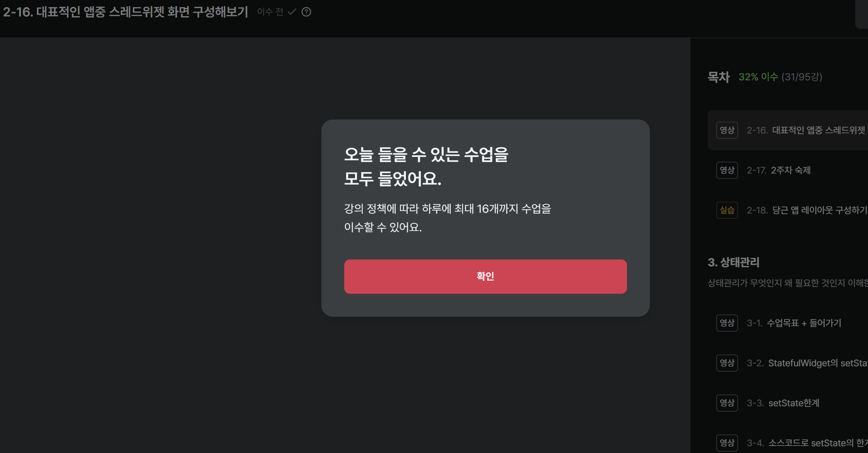Click the 이수 전 status label
The height and width of the screenshot is (453, 868).
[270, 12]
